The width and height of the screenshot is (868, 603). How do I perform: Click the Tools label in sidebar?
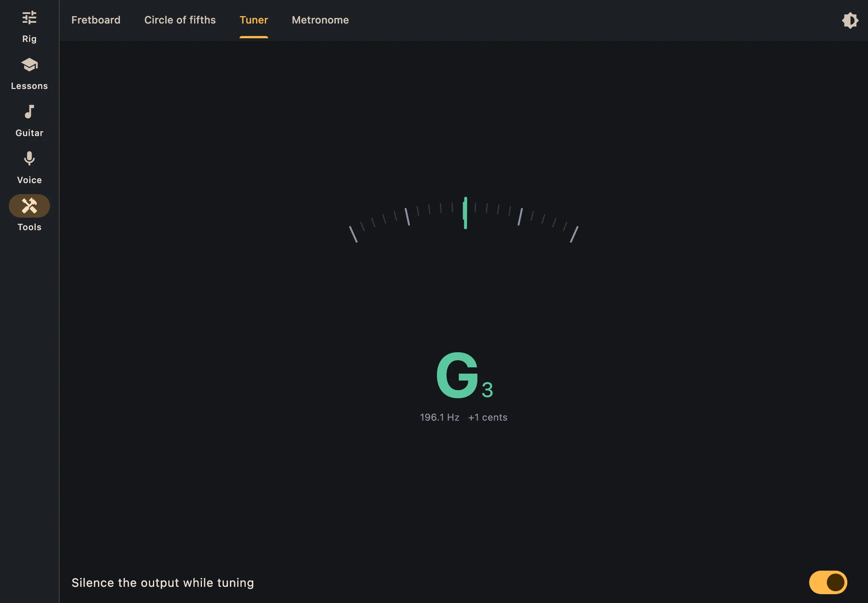pos(29,227)
